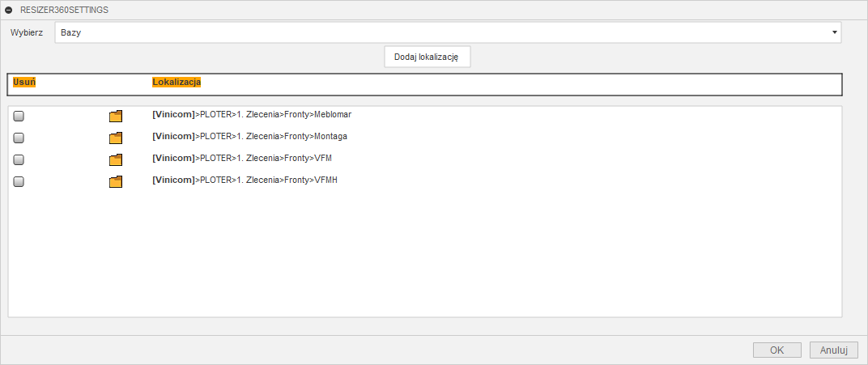Click the folder icon for Meblomar location

click(x=115, y=117)
